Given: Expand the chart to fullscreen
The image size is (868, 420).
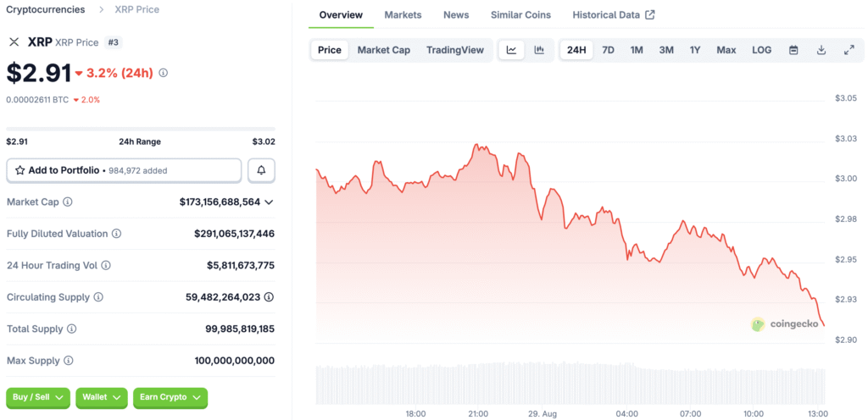Looking at the screenshot, I should tap(849, 50).
